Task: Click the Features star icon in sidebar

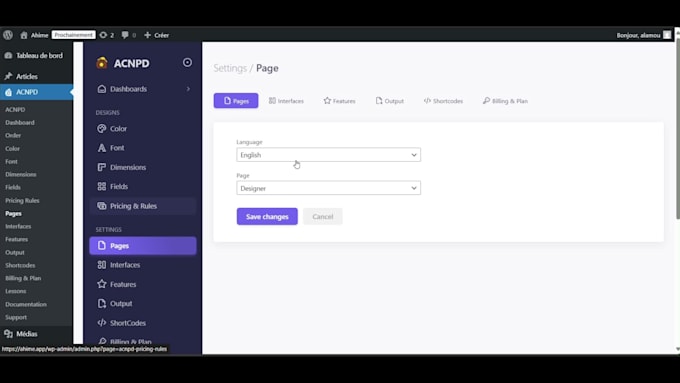Action: click(x=102, y=284)
